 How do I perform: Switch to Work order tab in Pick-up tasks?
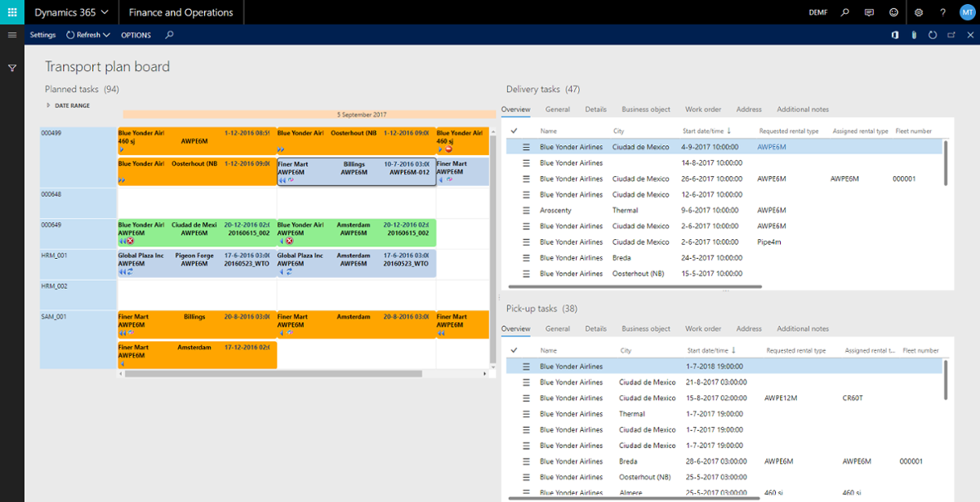pos(703,329)
